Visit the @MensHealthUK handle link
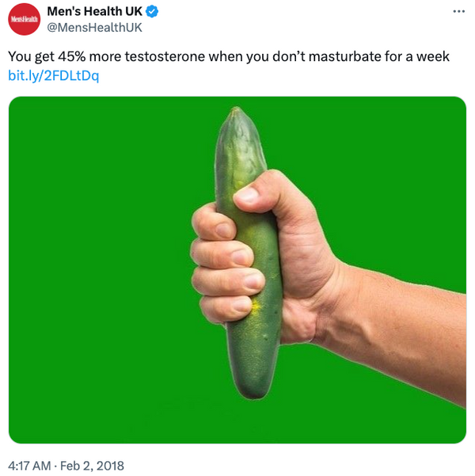The width and height of the screenshot is (475, 476). point(94,27)
